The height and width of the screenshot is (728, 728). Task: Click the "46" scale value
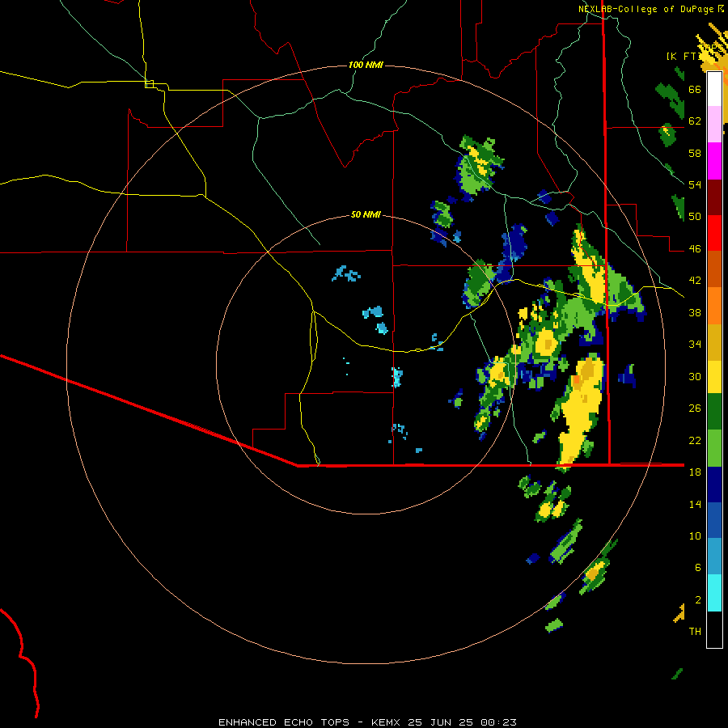click(x=695, y=249)
